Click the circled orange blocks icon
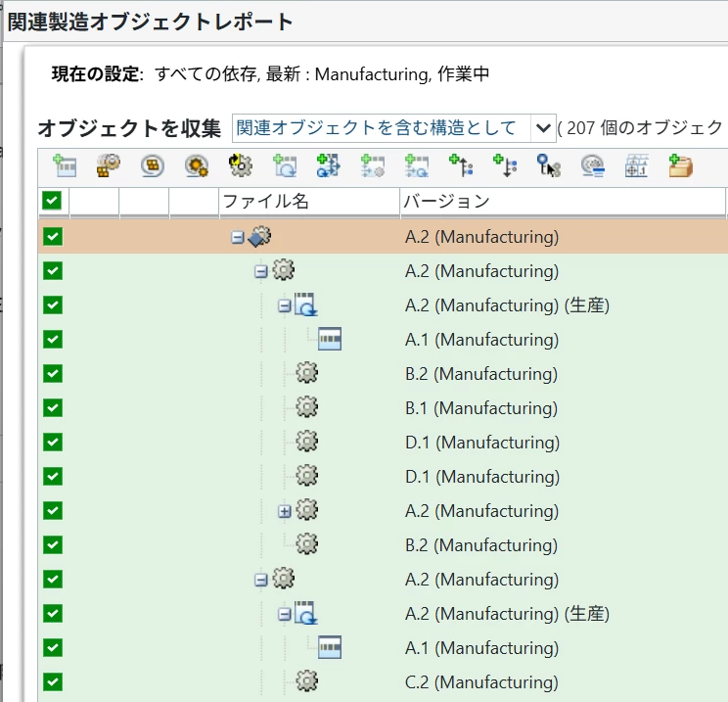The height and width of the screenshot is (702, 728). tap(153, 165)
